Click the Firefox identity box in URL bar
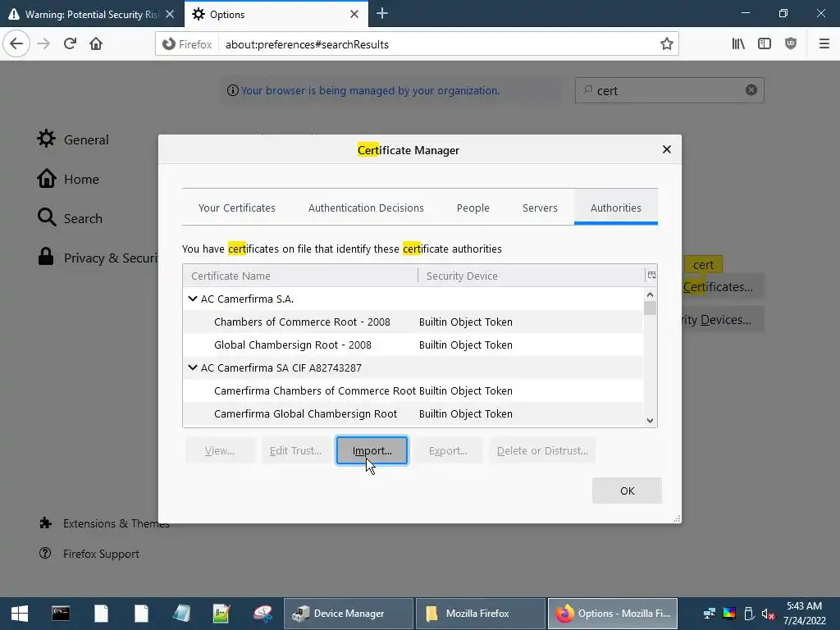Viewport: 840px width, 630px height. (188, 44)
